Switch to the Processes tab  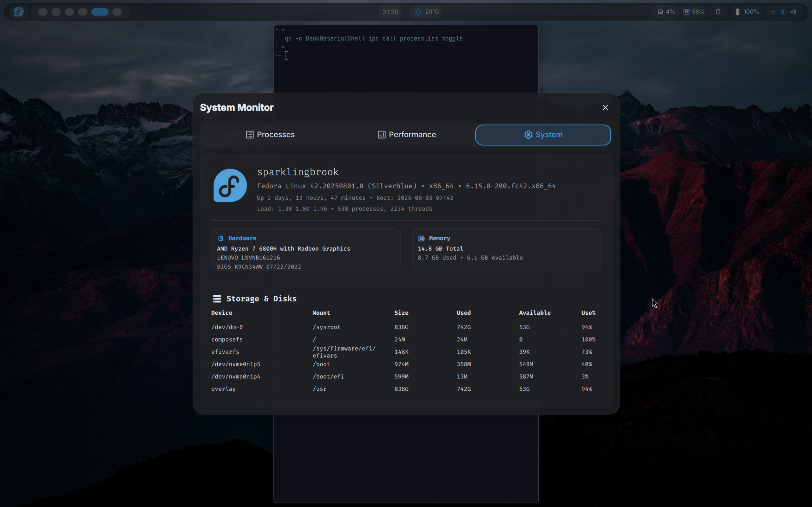(x=271, y=134)
